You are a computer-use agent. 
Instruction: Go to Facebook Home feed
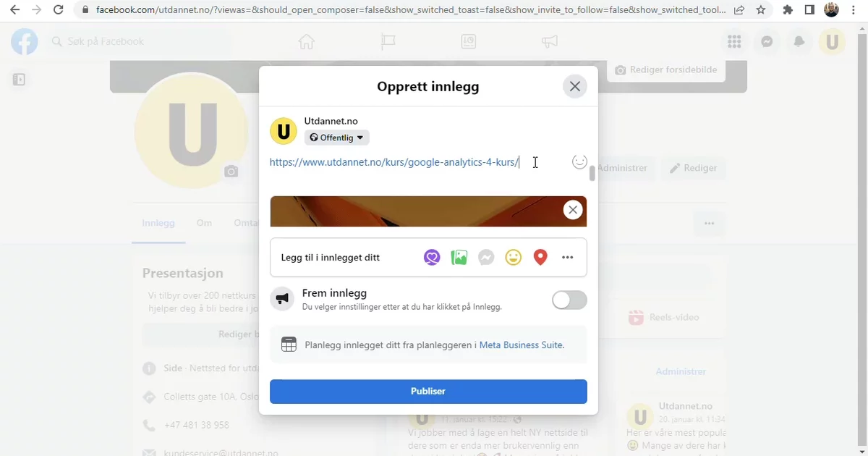307,42
